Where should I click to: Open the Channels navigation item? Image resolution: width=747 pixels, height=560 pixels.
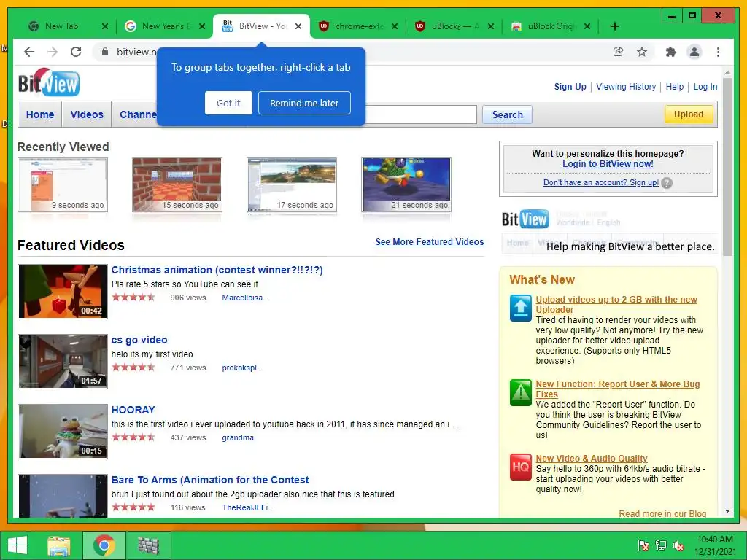pos(137,114)
